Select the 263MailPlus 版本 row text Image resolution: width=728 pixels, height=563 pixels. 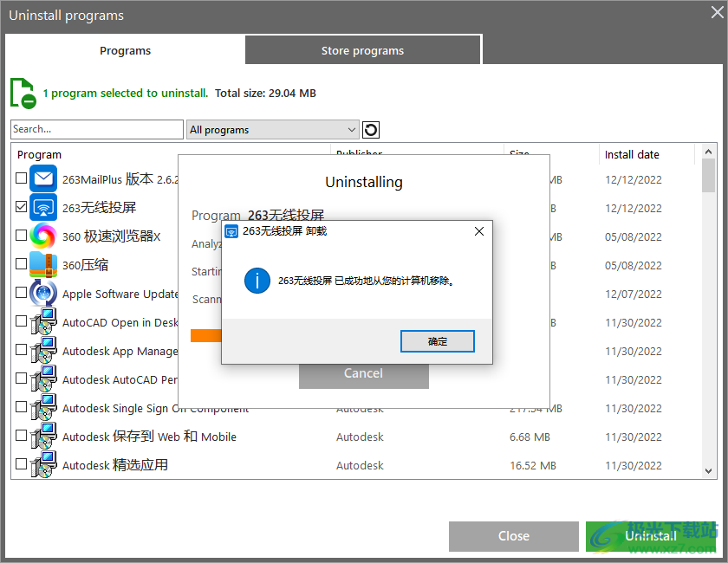(120, 179)
